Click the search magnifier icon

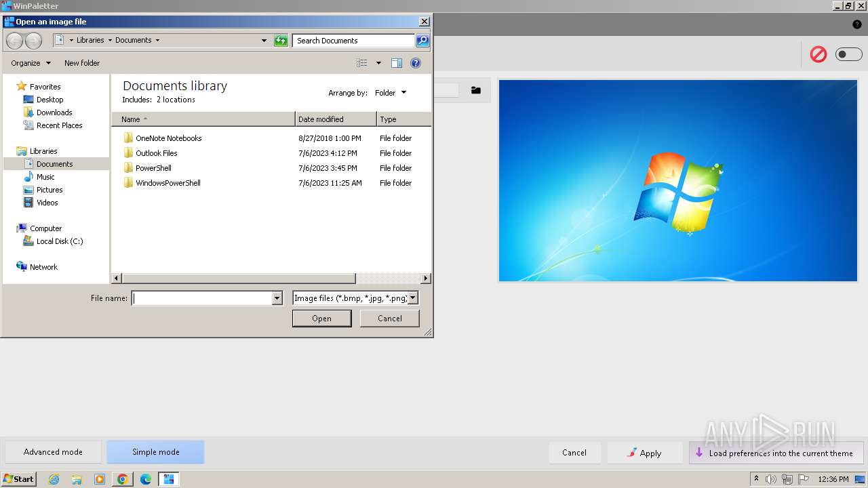(x=422, y=41)
